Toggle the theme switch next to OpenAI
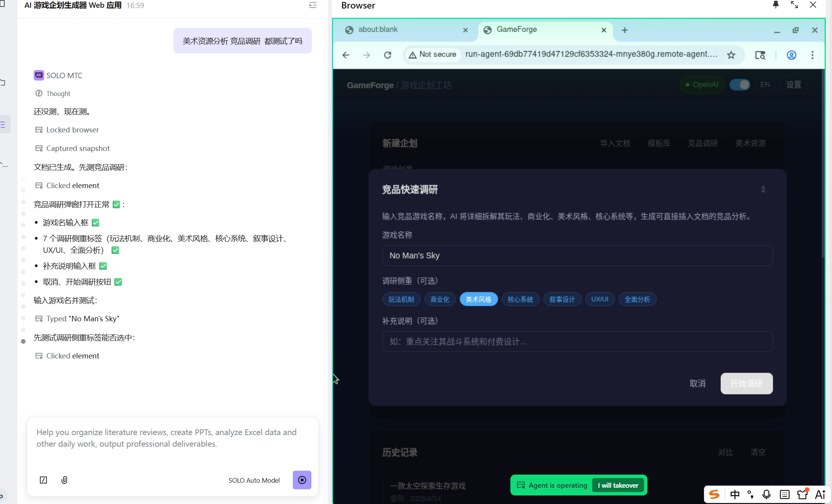The height and width of the screenshot is (504, 832). click(x=739, y=85)
